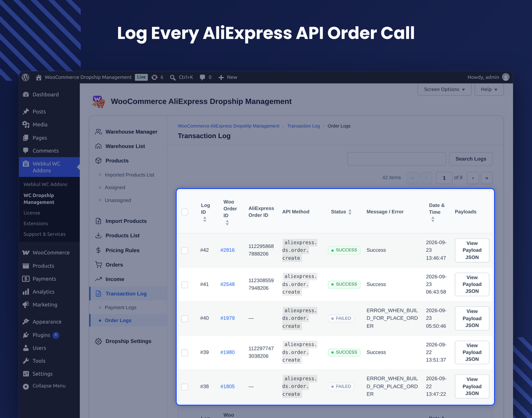View Payload JSON for log #38

[472, 387]
